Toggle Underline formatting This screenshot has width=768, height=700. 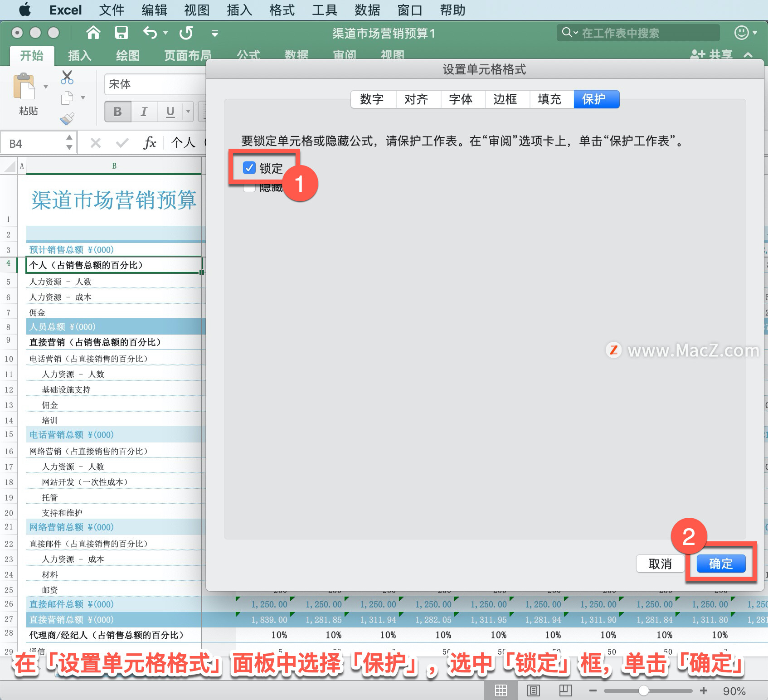pos(170,112)
